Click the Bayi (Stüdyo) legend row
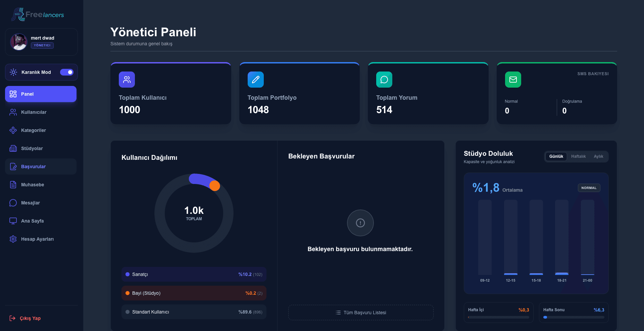The image size is (644, 331). [194, 293]
